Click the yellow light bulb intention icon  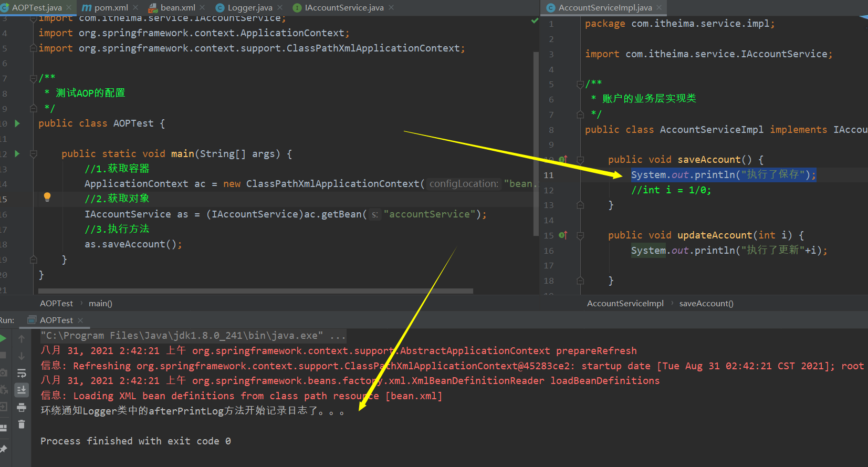pos(47,197)
